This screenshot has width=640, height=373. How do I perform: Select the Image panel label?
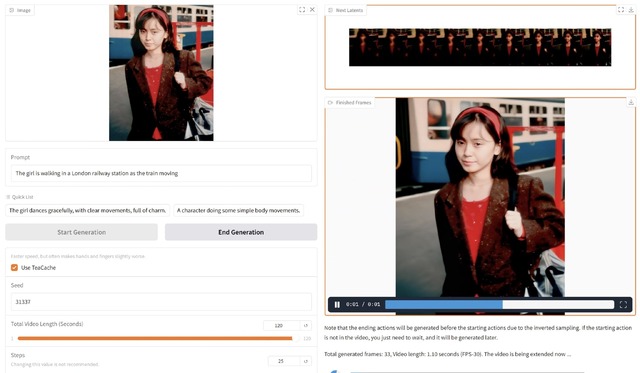point(20,10)
